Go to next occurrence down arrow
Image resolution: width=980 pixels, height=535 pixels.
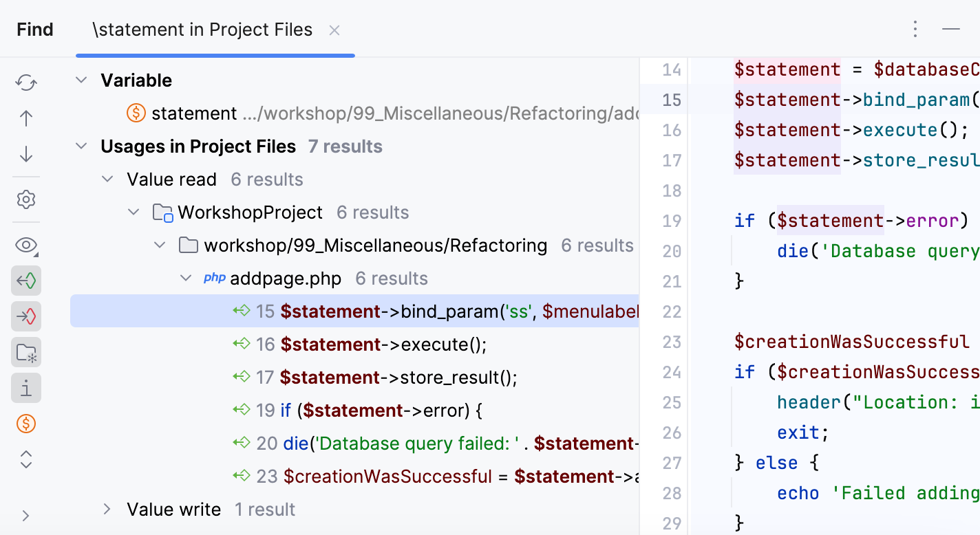coord(26,154)
